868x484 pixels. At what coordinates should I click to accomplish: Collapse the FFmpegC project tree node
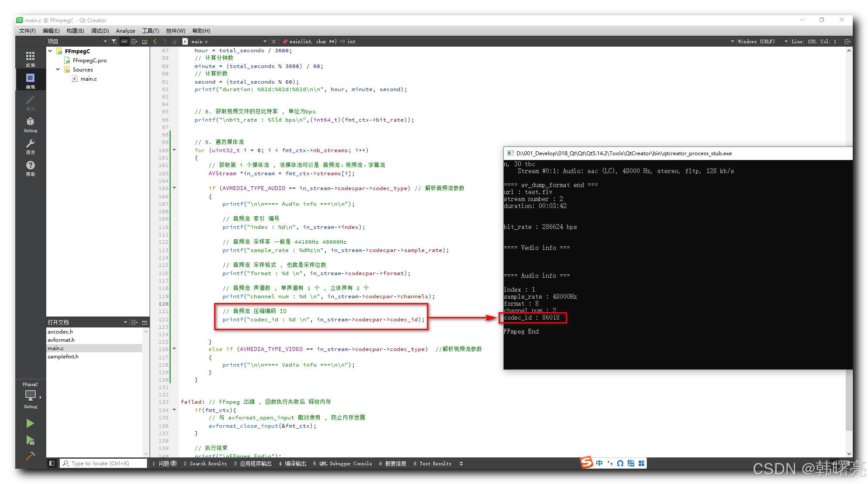click(50, 51)
